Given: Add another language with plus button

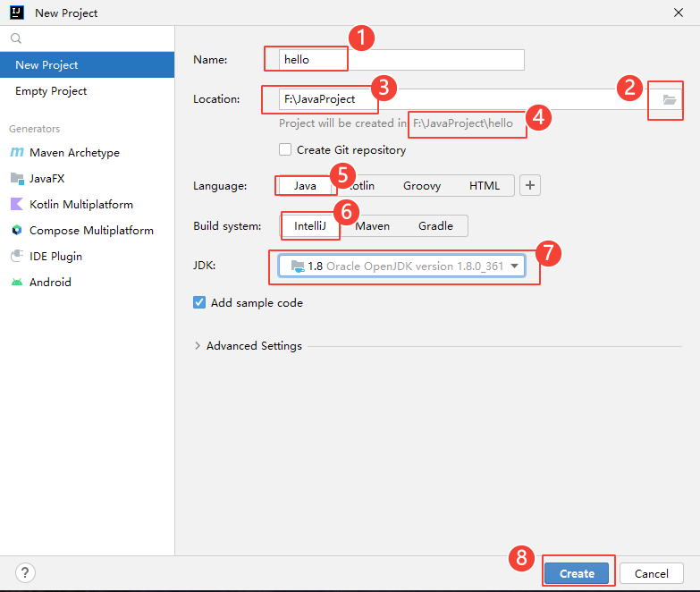Looking at the screenshot, I should pos(530,185).
